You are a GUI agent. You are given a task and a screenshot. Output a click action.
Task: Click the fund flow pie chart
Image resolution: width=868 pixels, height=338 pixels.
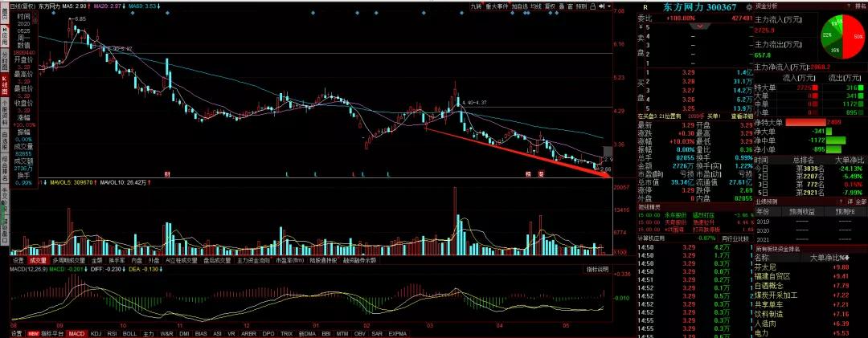(x=843, y=38)
